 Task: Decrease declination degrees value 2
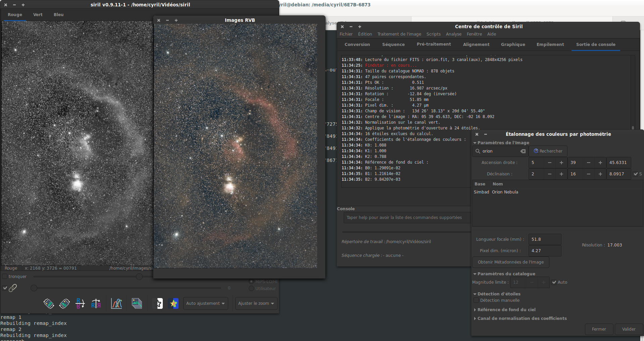click(x=549, y=174)
